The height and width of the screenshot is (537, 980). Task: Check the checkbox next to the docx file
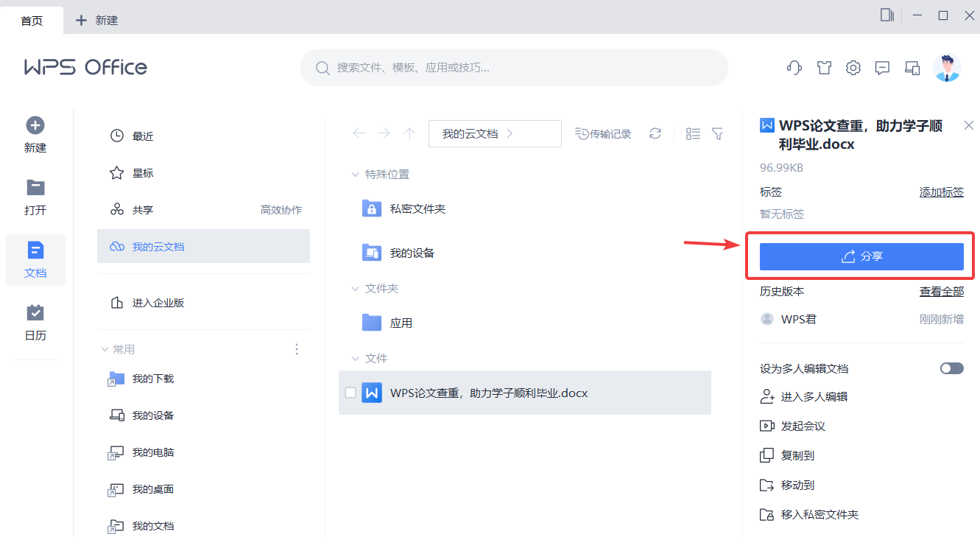(350, 393)
